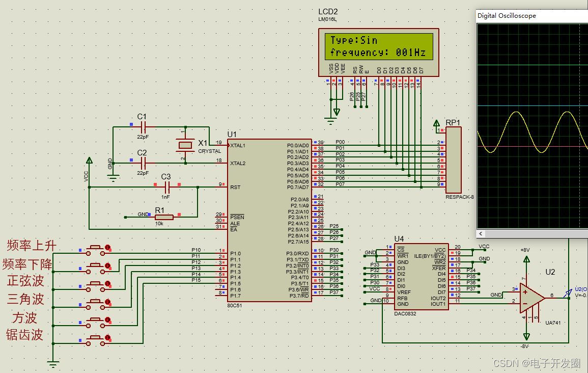Click the P3.7/RD pin label
Screen dimensions: 588x373
[299, 296]
